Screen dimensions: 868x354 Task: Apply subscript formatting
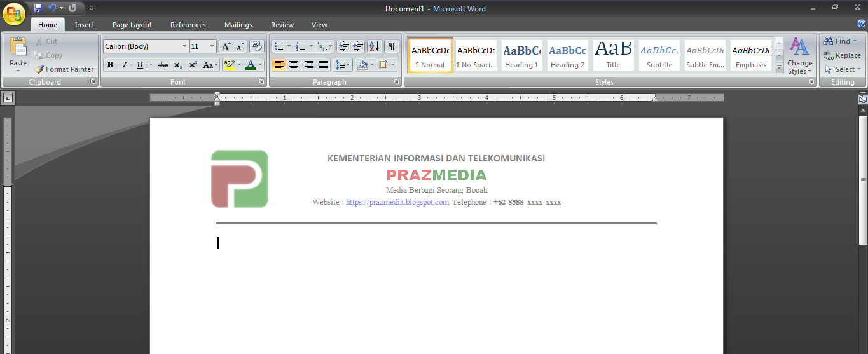[178, 65]
